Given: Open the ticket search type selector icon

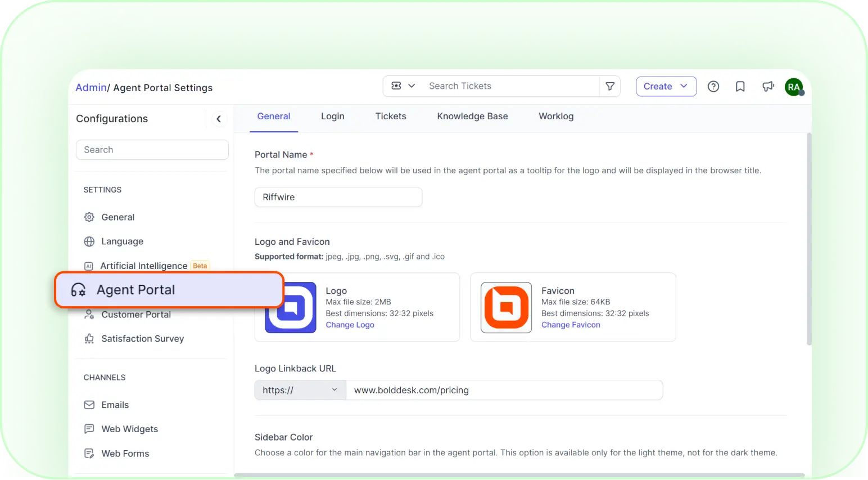Looking at the screenshot, I should pyautogui.click(x=403, y=86).
